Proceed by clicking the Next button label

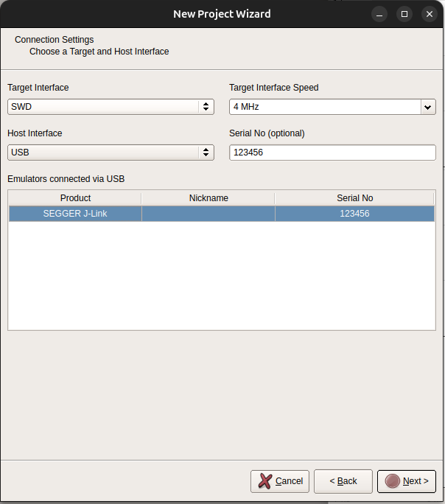click(416, 481)
